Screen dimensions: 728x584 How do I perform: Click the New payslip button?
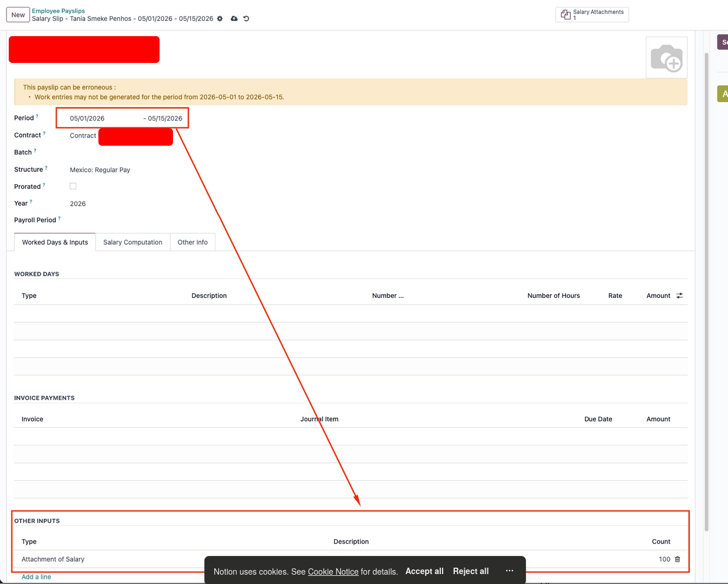pyautogui.click(x=18, y=15)
